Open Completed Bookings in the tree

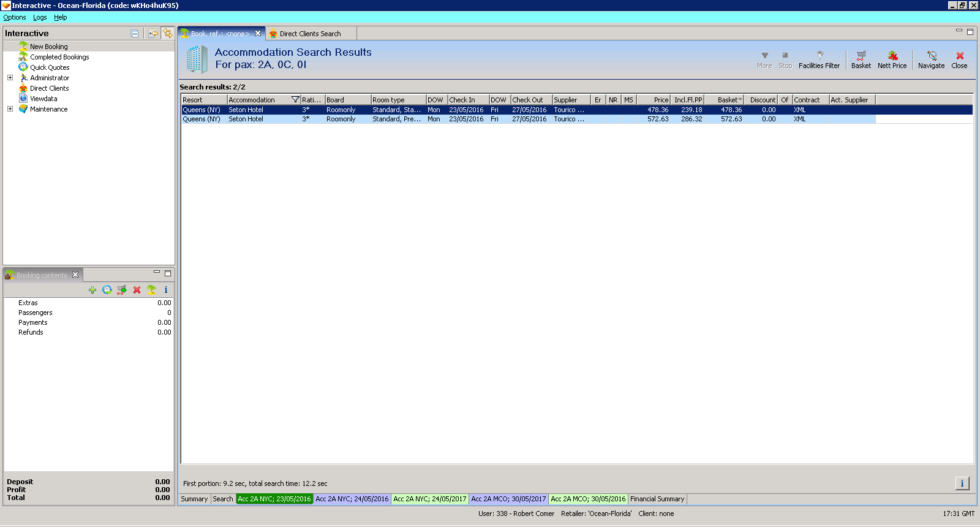pyautogui.click(x=59, y=57)
